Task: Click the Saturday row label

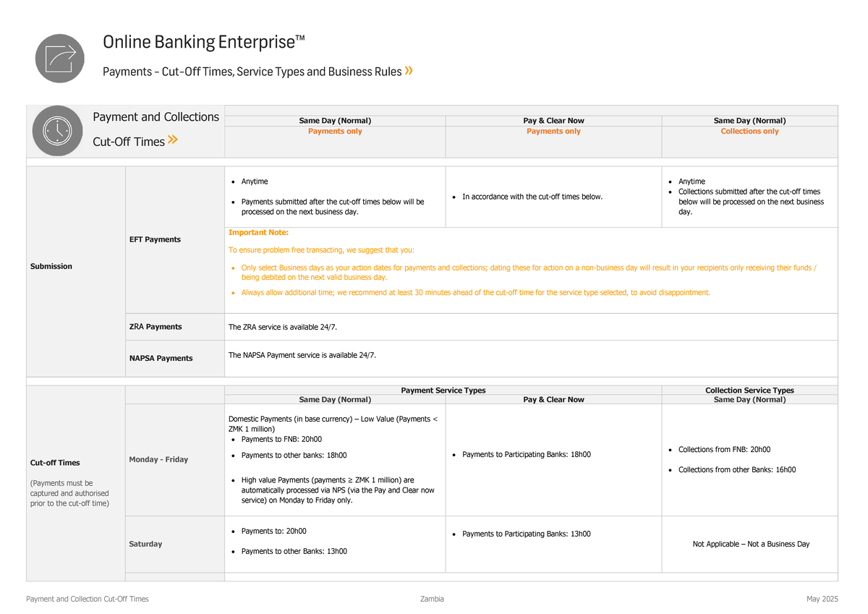Action: tap(145, 545)
